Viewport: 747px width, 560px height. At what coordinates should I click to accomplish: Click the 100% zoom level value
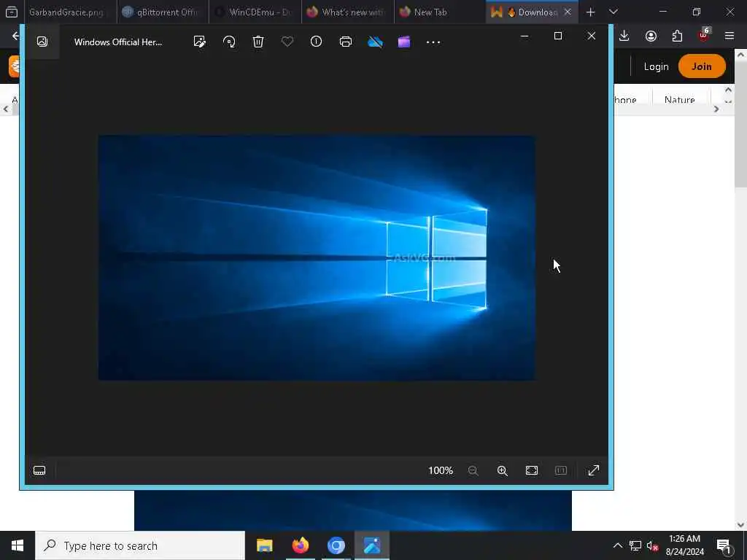pyautogui.click(x=441, y=470)
